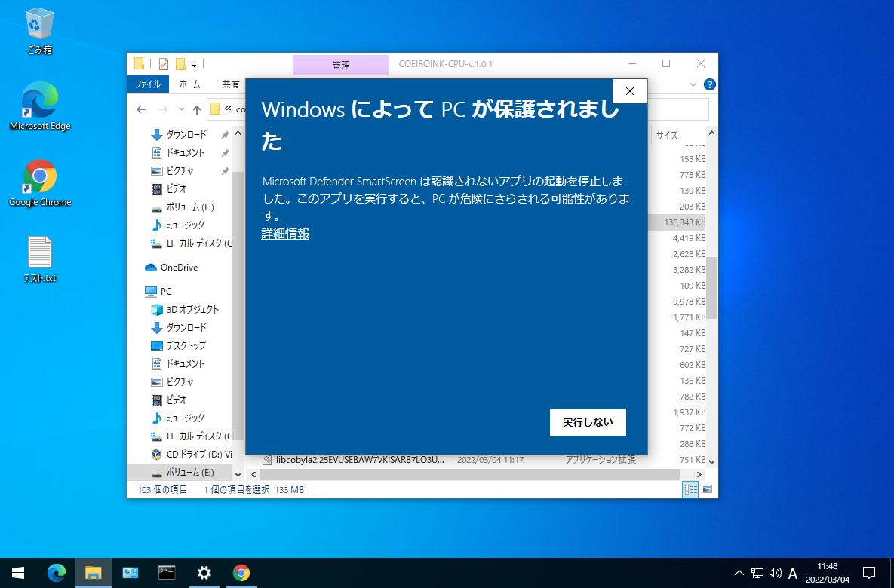Click File Explorer taskbar icon
Viewport: 894px width, 588px height.
[x=93, y=573]
